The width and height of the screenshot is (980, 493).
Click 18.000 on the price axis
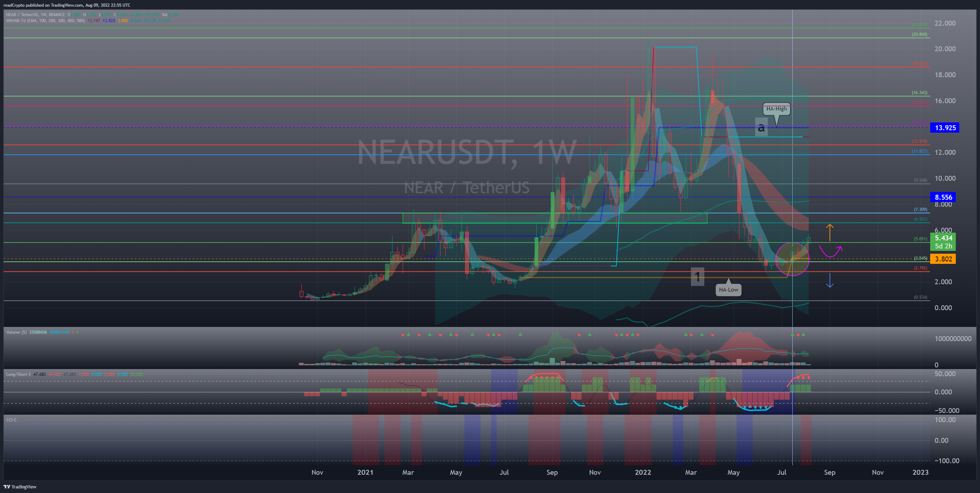coord(945,75)
